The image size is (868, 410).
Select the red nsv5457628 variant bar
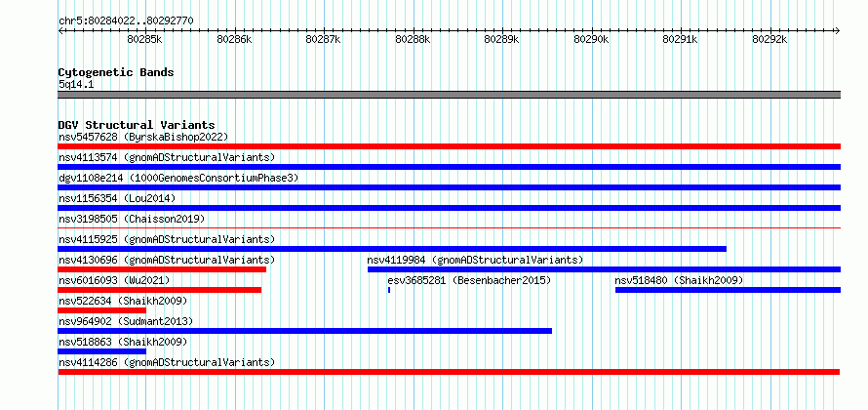point(449,146)
